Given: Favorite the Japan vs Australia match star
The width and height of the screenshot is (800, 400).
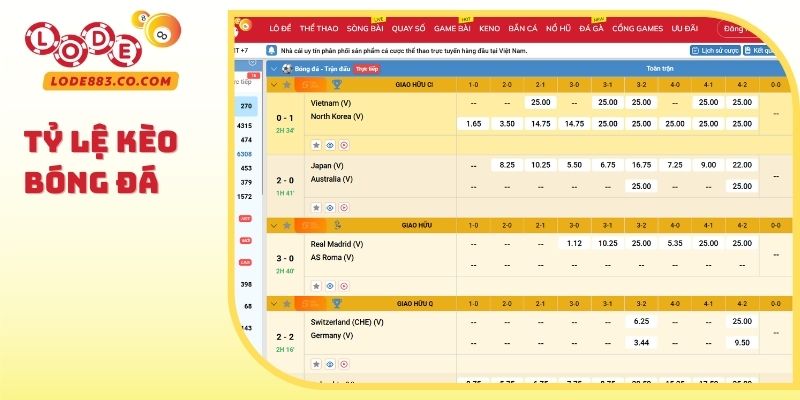Looking at the screenshot, I should pyautogui.click(x=316, y=208).
